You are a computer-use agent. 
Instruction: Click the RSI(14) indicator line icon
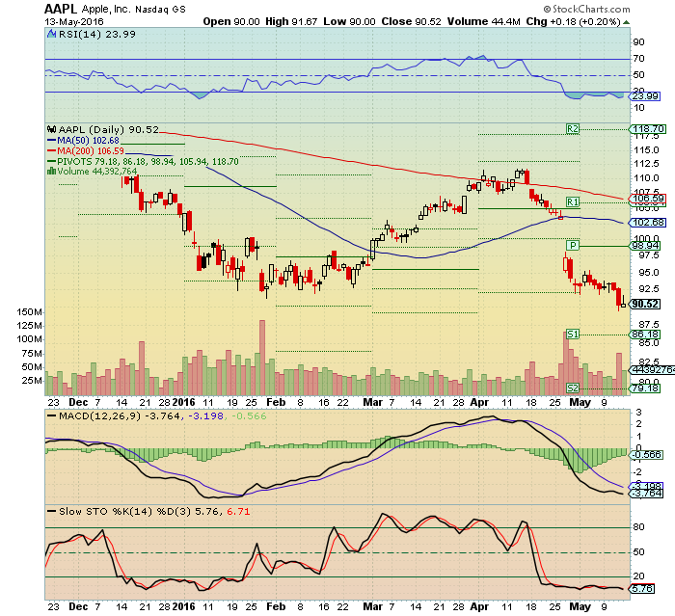52,34
